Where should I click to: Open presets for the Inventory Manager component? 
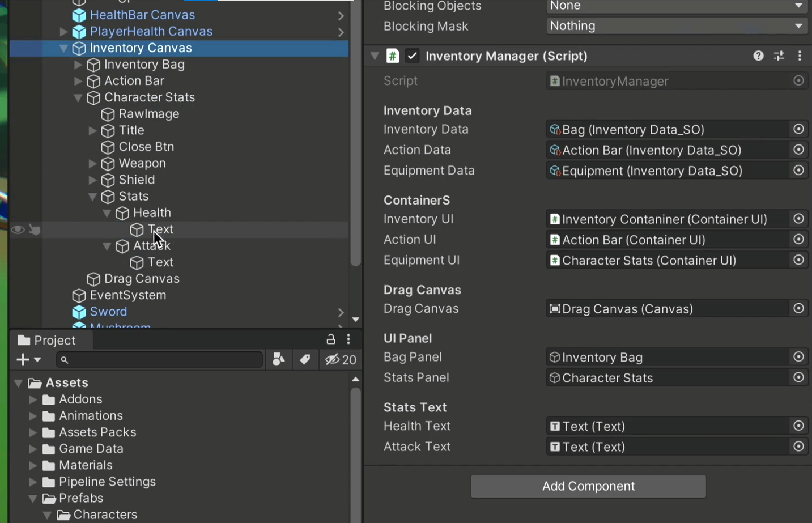779,56
